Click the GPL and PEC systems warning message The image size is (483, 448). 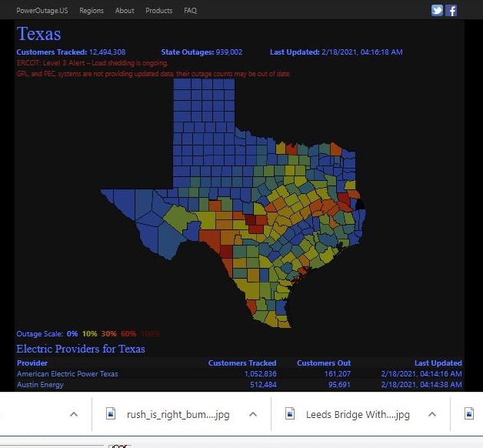(153, 74)
